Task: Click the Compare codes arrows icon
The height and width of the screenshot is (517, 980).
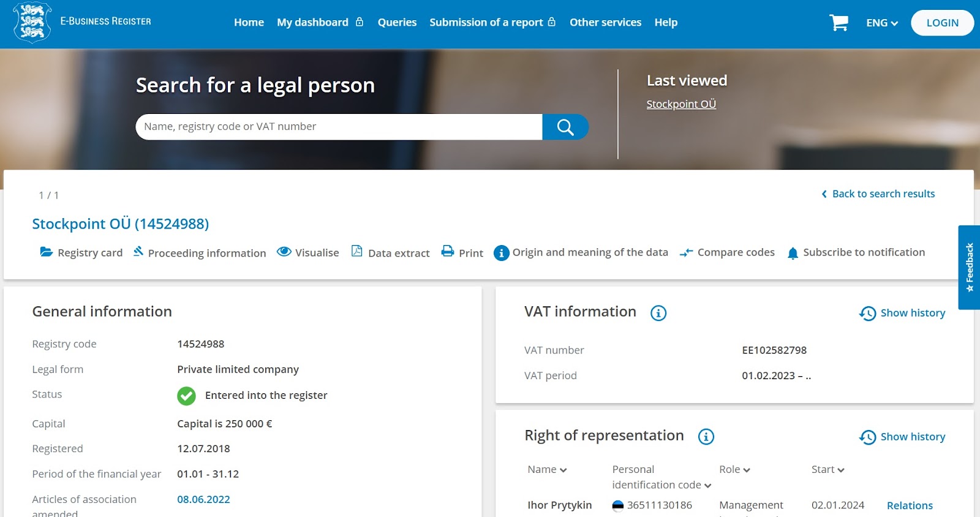Action: (x=686, y=252)
